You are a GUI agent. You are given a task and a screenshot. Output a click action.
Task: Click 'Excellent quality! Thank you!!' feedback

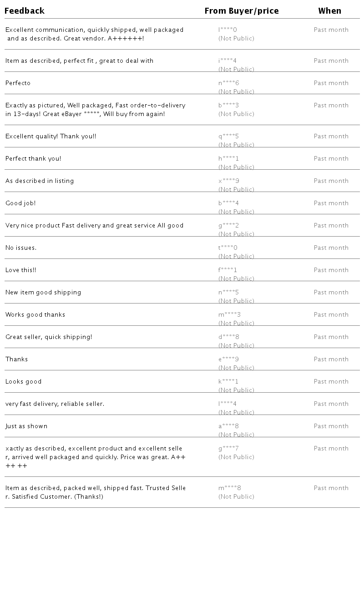(x=51, y=137)
